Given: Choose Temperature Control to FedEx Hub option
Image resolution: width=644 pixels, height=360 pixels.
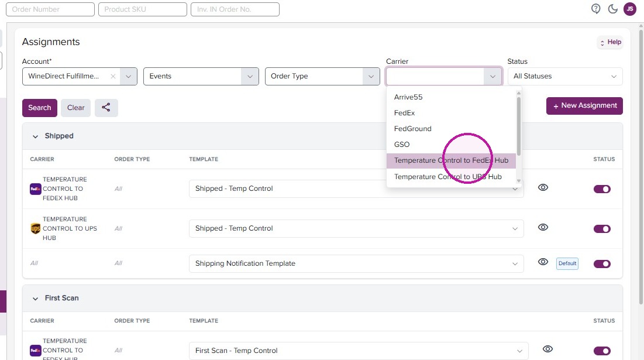Looking at the screenshot, I should 451,160.
